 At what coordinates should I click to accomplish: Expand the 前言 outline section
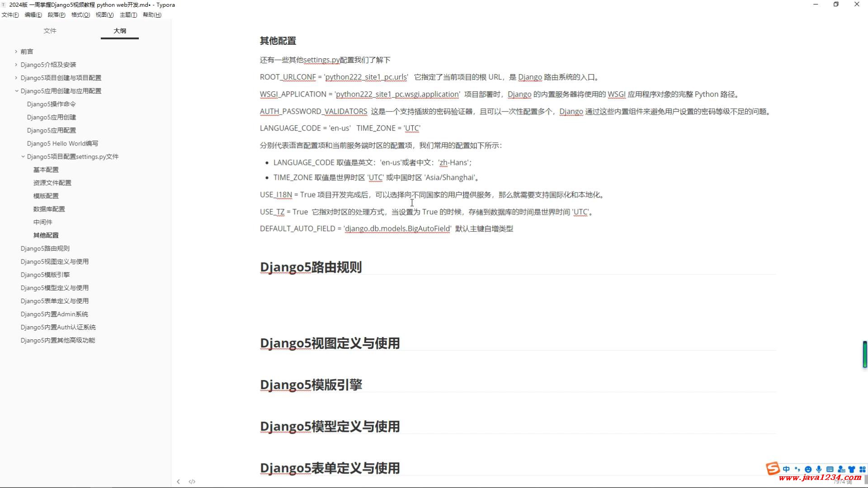pos(16,52)
